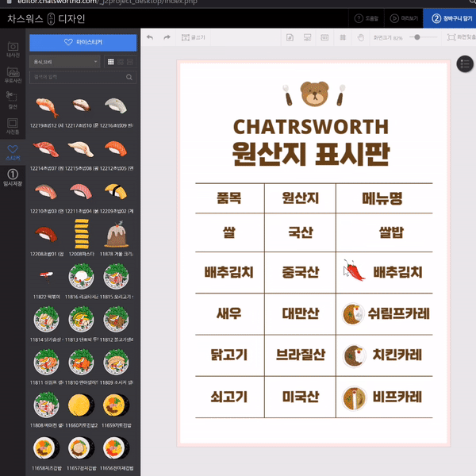The image size is (476, 476).
Task: Select the dark red sushi sticker 12208
Action: point(46,234)
